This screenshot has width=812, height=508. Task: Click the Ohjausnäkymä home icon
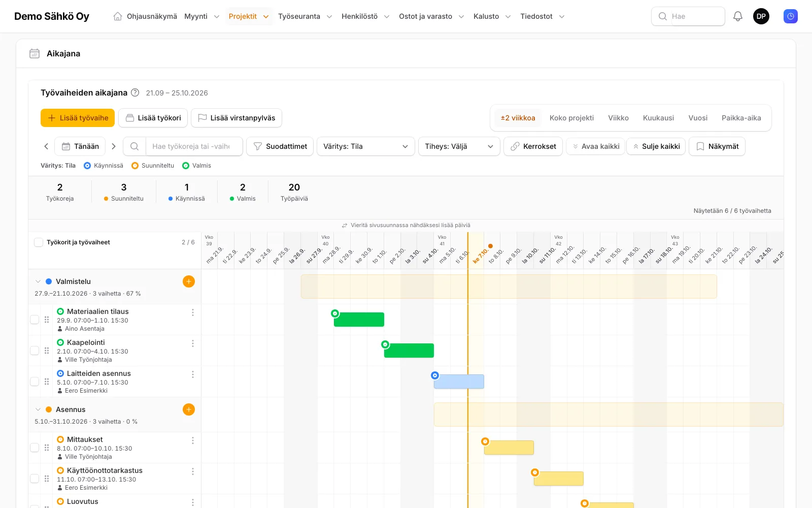point(118,16)
